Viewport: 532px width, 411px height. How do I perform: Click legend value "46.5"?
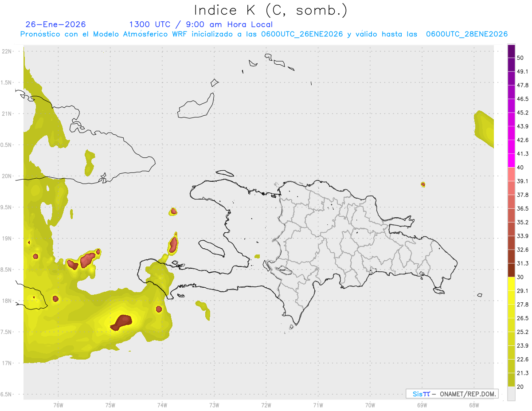[522, 99]
